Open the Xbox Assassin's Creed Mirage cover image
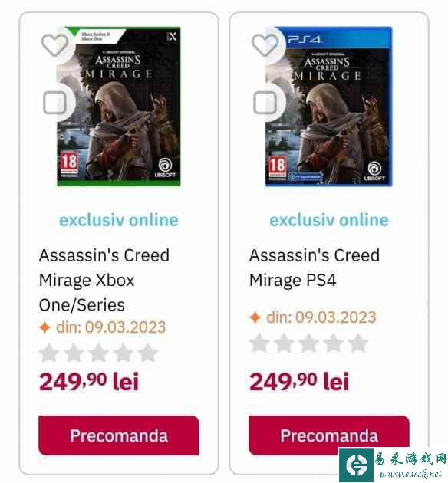This screenshot has height=483, width=448. click(x=119, y=107)
